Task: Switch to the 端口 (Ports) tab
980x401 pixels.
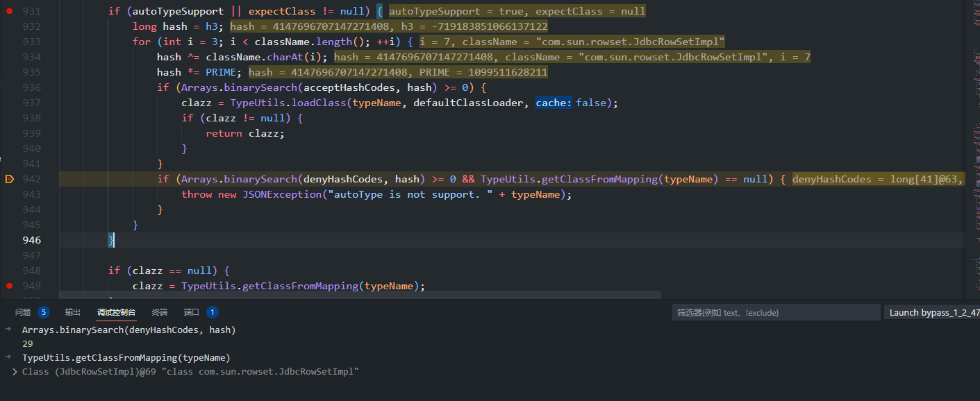Action: 192,312
